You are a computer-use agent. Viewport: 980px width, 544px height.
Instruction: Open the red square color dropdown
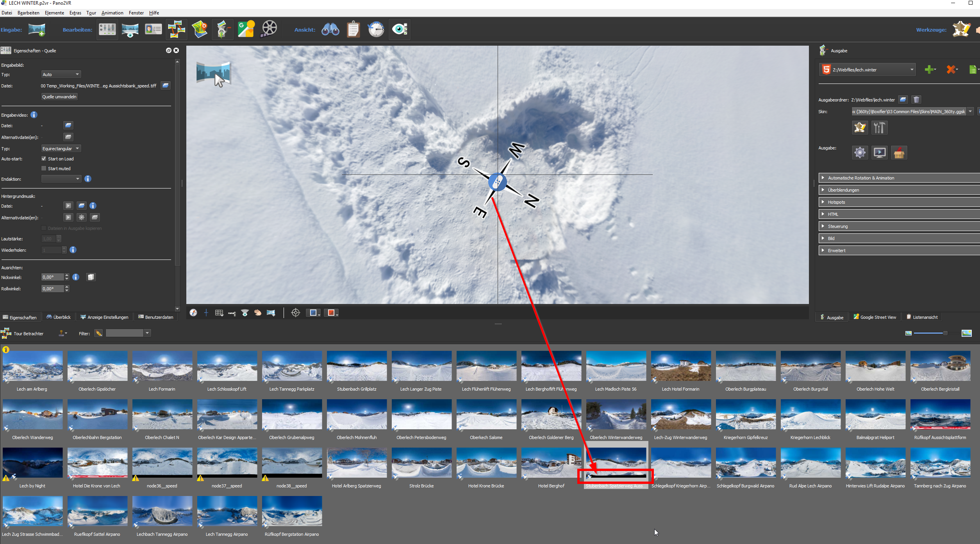click(x=332, y=313)
